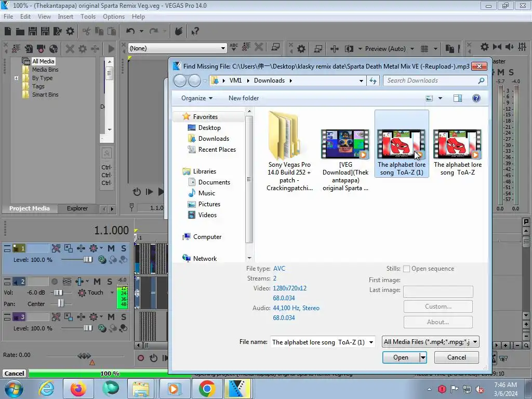532x399 pixels.
Task: Open the Render As icon in toolbar
Action: click(57, 31)
